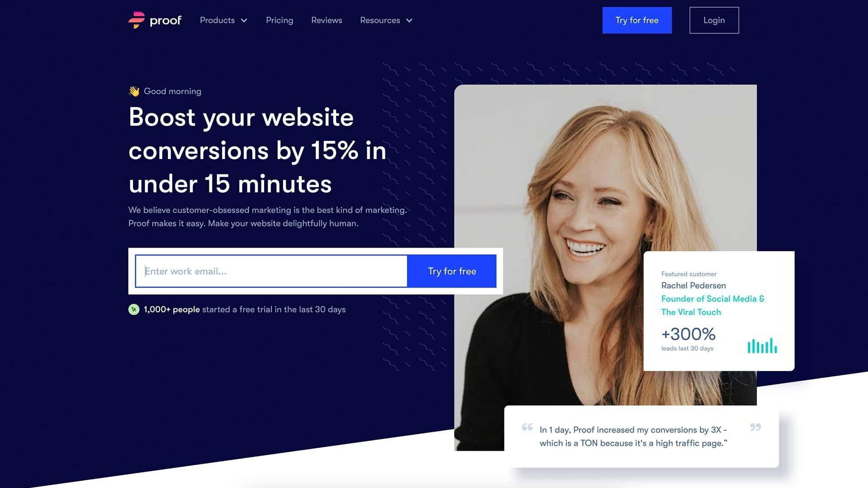868x488 pixels.
Task: Expand the Products dropdown menu
Action: (224, 20)
